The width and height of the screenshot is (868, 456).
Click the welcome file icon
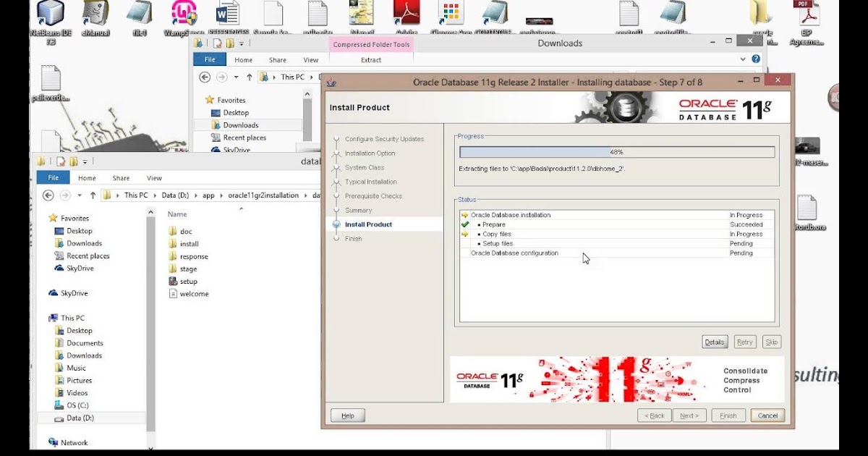pos(173,293)
